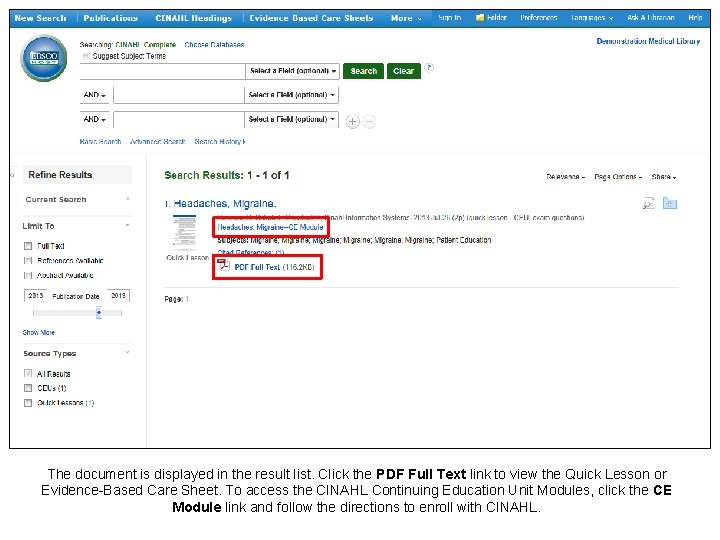Screen dimensions: 720x540
Task: Add a search row with plus icon
Action: [x=352, y=122]
